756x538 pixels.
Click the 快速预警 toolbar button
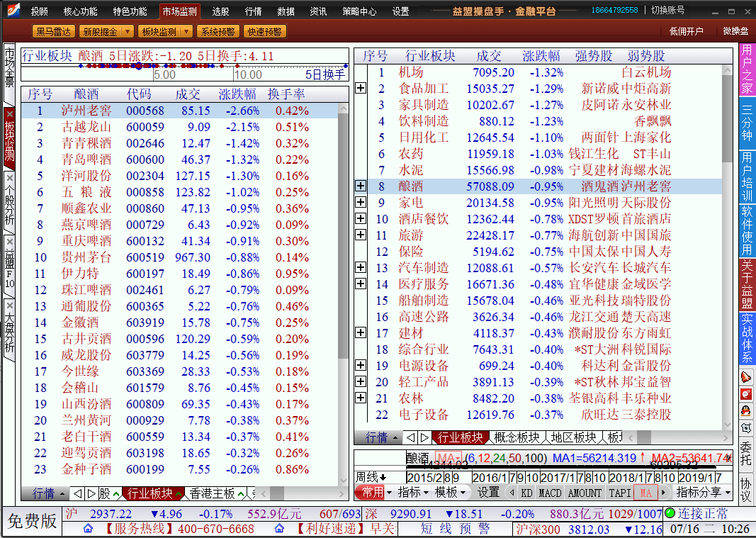click(265, 32)
